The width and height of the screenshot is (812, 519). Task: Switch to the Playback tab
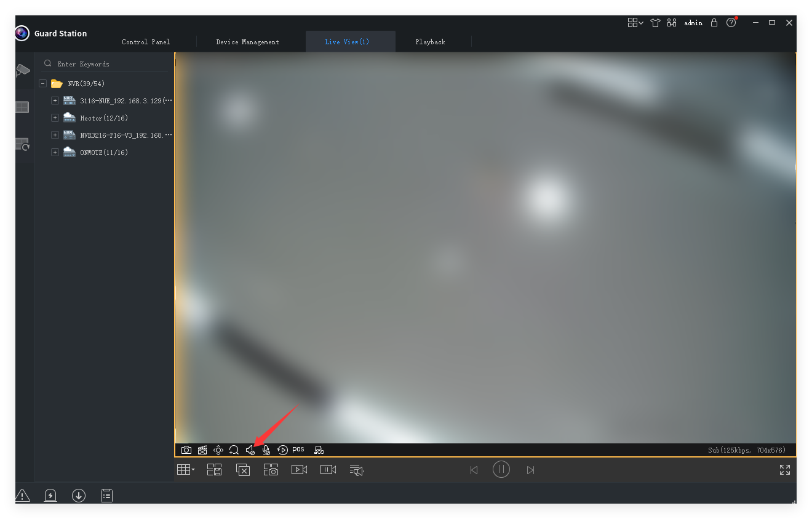430,42
